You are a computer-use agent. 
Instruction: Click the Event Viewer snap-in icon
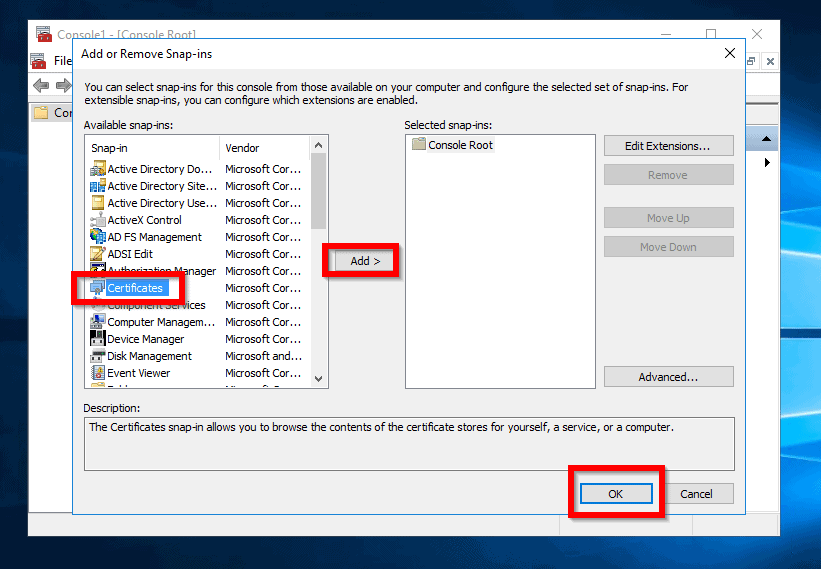click(x=97, y=373)
